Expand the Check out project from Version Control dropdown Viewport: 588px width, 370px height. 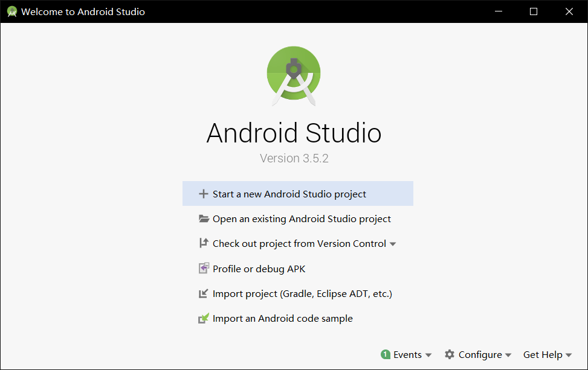(x=393, y=243)
